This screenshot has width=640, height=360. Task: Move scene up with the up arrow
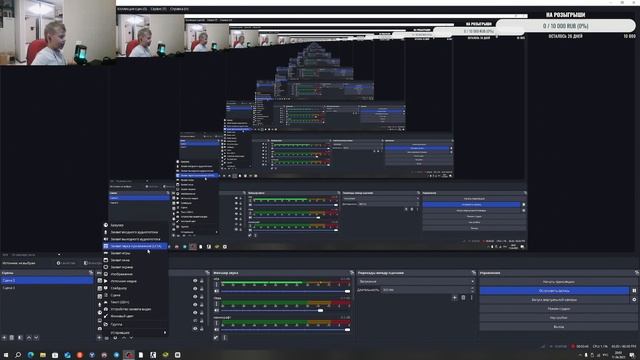click(x=29, y=338)
